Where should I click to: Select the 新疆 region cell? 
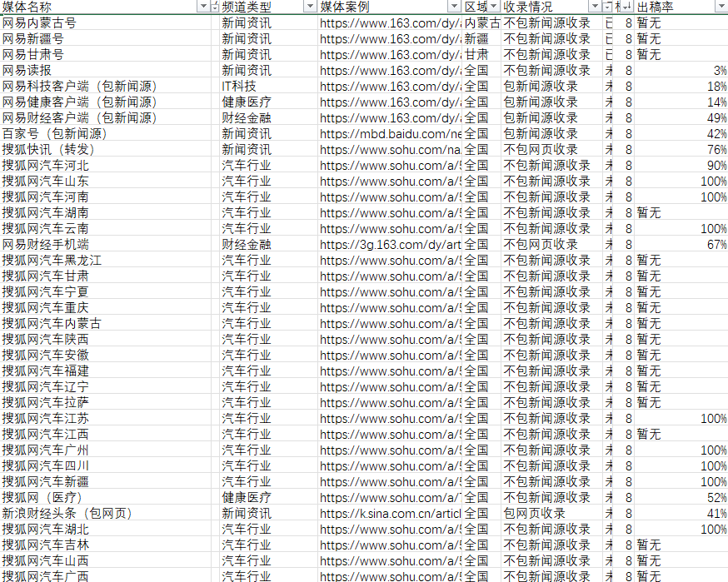[x=482, y=38]
